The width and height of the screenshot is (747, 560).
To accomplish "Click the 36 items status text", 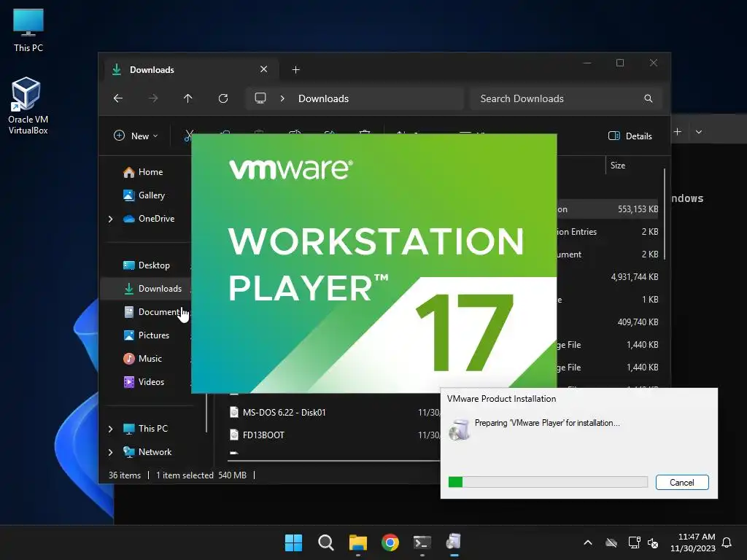I will click(x=125, y=475).
